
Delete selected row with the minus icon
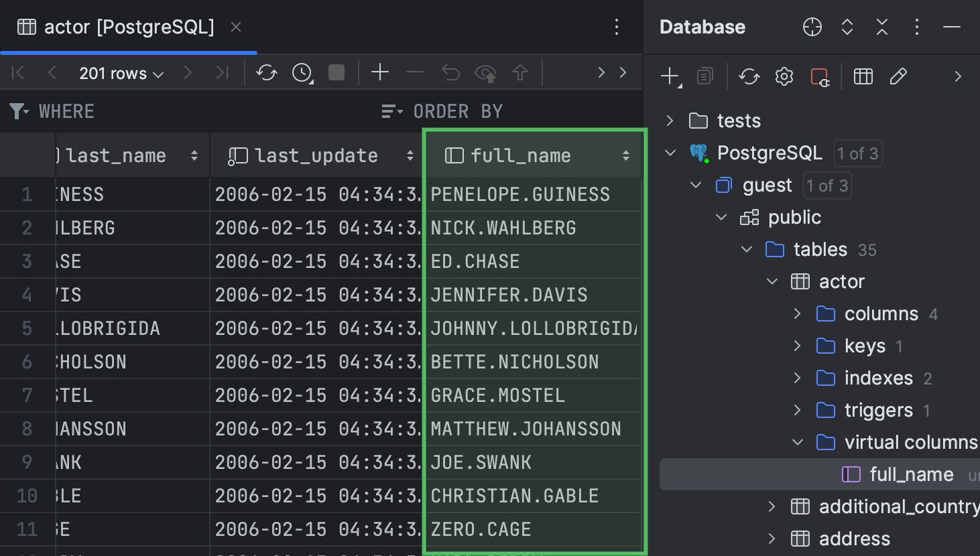tap(415, 73)
